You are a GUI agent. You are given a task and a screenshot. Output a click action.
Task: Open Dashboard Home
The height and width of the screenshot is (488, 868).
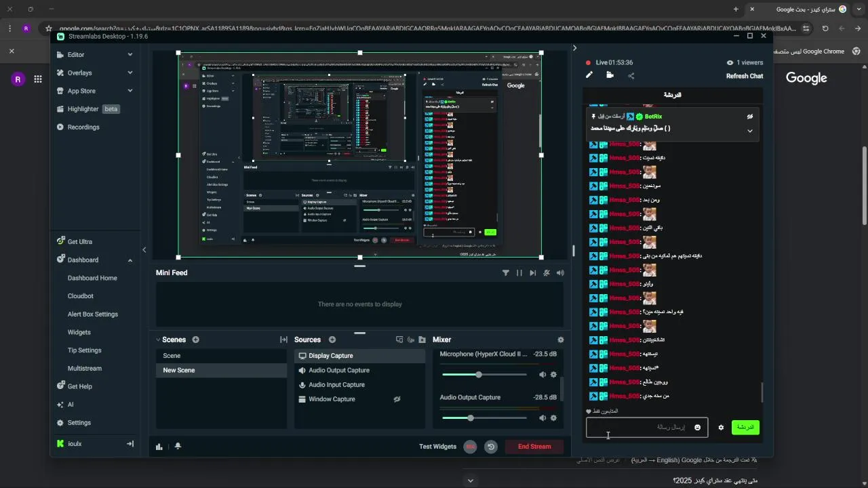click(x=92, y=278)
